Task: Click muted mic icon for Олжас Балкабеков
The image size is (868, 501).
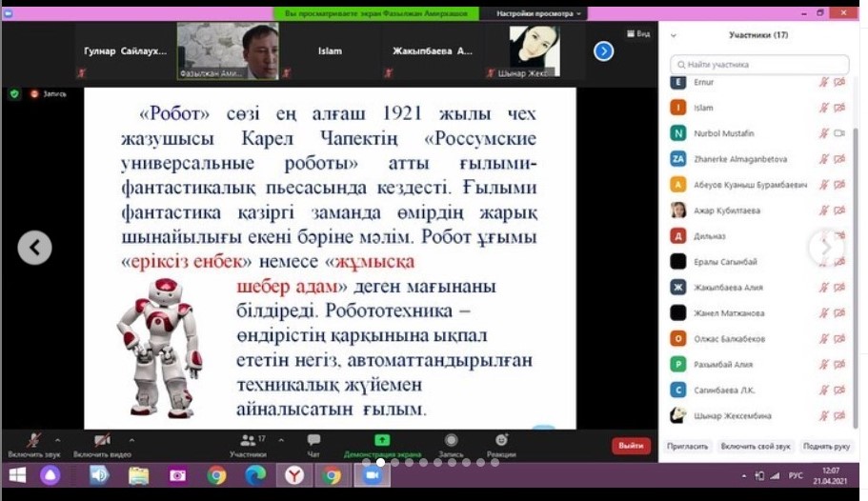Action: tap(824, 339)
